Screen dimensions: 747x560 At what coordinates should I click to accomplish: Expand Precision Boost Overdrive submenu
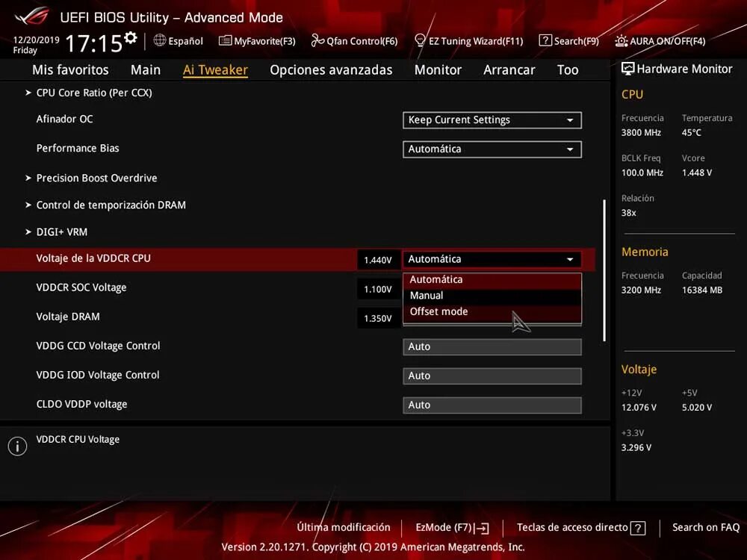point(96,178)
